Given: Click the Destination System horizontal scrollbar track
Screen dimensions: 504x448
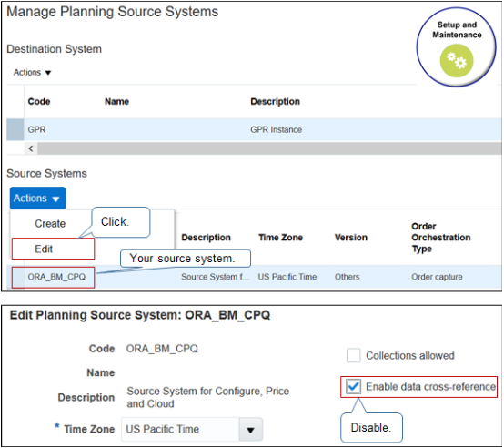Looking at the screenshot, I should tap(269, 148).
